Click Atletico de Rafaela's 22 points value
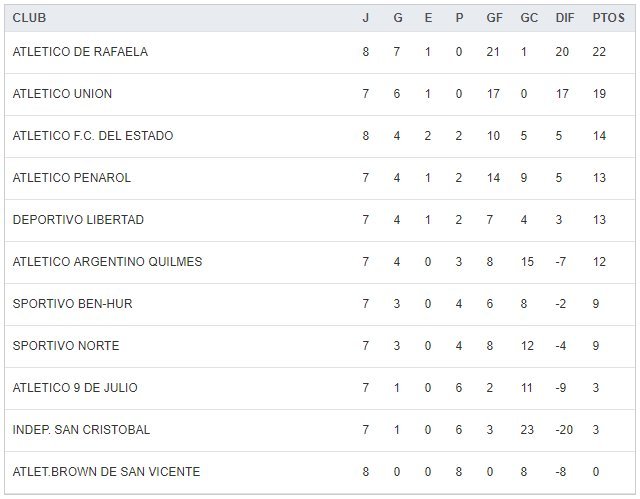This screenshot has width=640, height=499. [599, 52]
